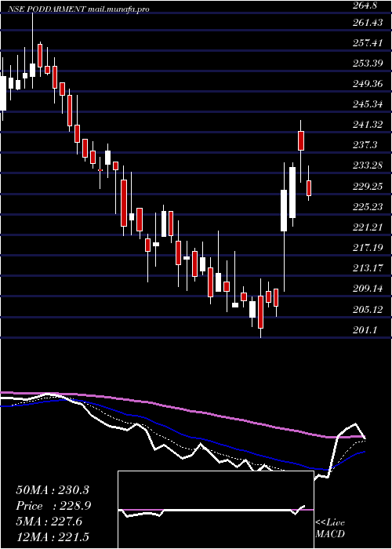The image size is (392, 549).
Task: Click the 253.39 price axis label
Action: pos(369,64)
